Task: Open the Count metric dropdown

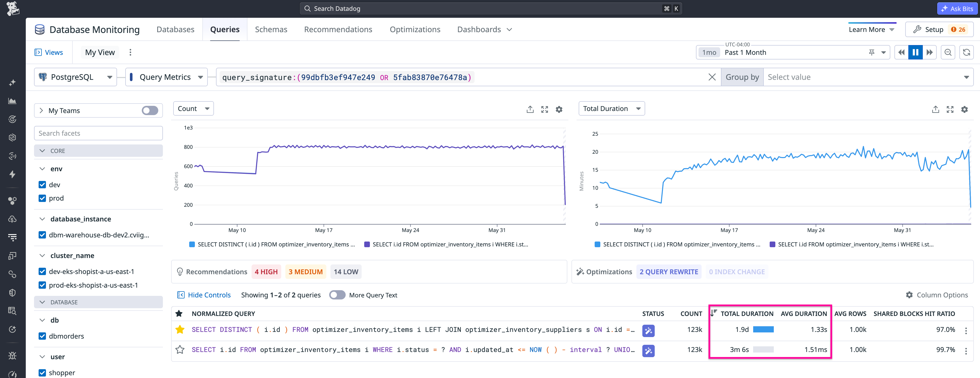Action: 193,109
